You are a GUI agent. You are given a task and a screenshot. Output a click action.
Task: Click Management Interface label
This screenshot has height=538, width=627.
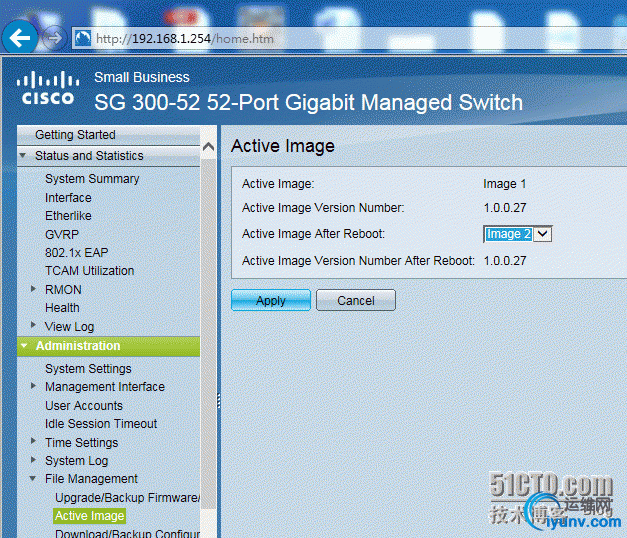click(105, 387)
